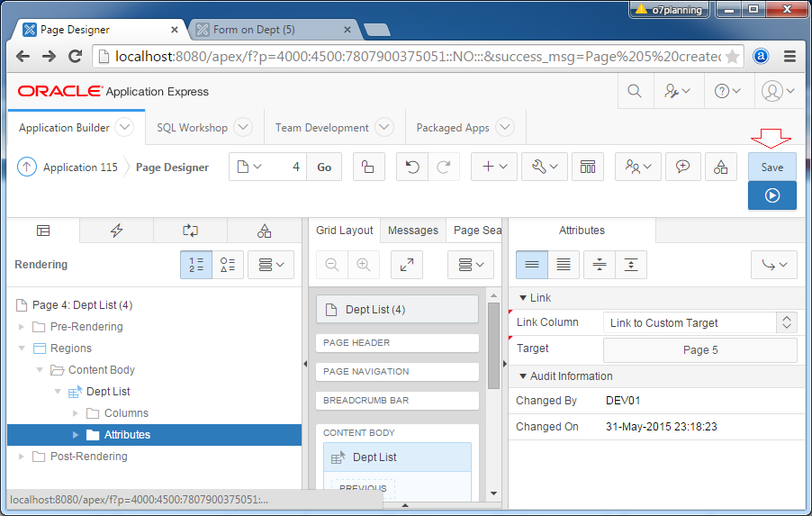Screen dimensions: 812x516
Task: Switch to the Rendering tree tab
Action: pyautogui.click(x=43, y=231)
